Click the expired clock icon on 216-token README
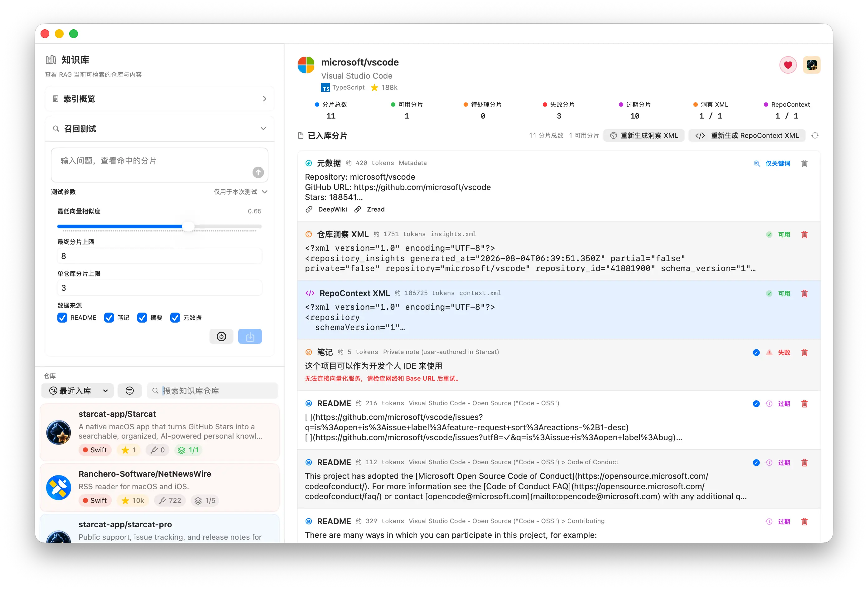Viewport: 868px width, 589px height. tap(769, 404)
